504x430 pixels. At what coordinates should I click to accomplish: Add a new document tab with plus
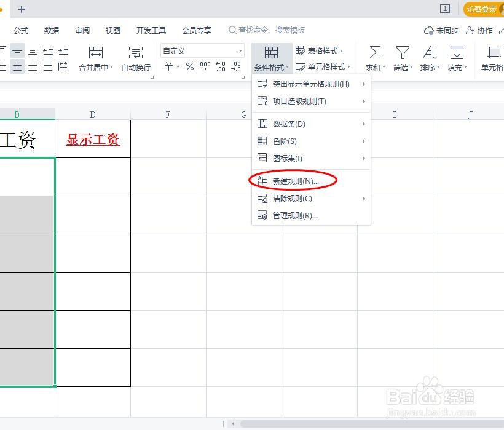[x=22, y=9]
